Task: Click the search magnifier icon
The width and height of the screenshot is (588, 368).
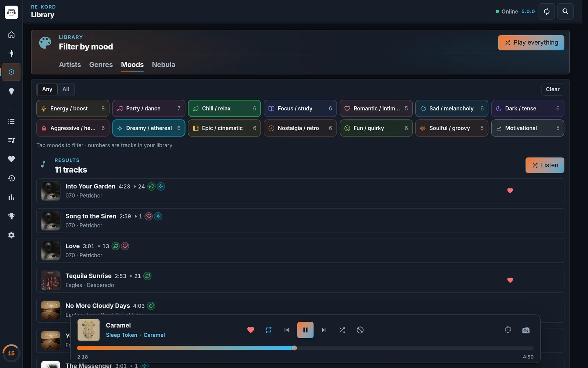Action: (565, 11)
